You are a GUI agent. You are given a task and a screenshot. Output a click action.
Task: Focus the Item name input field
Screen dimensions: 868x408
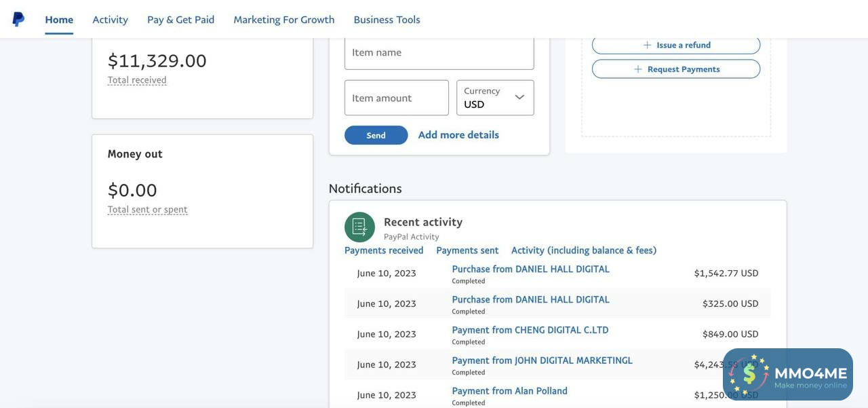tap(439, 53)
